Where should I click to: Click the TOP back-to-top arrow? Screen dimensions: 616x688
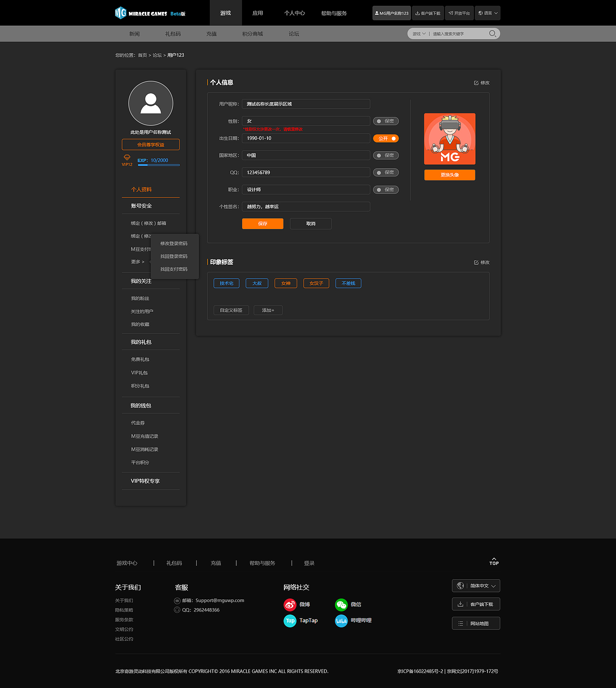coord(494,561)
